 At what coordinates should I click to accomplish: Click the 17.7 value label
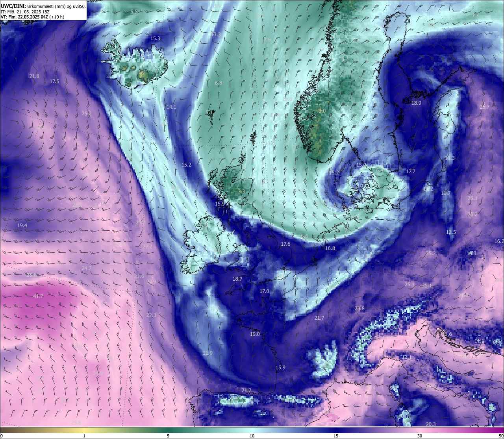click(410, 171)
